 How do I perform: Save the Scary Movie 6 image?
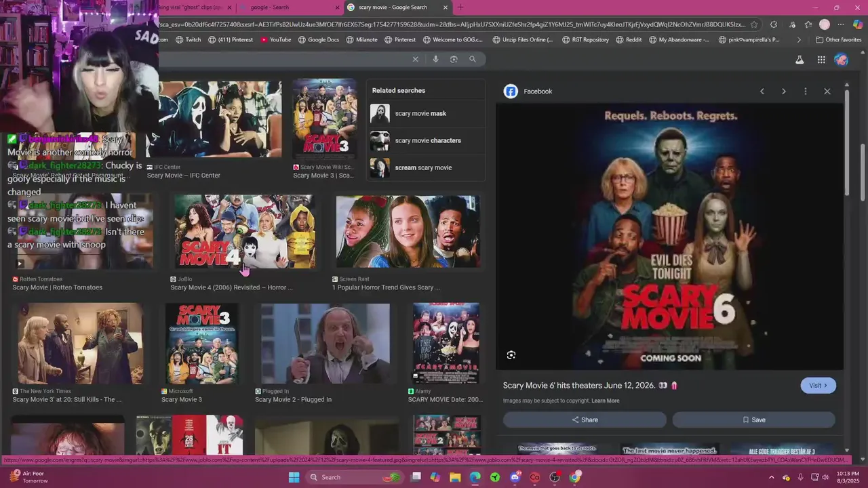point(753,420)
